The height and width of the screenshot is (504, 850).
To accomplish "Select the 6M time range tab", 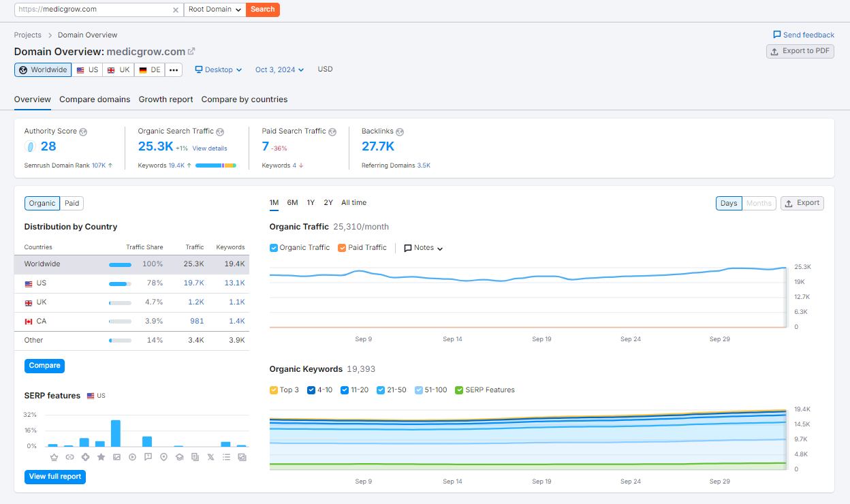I will click(x=292, y=203).
